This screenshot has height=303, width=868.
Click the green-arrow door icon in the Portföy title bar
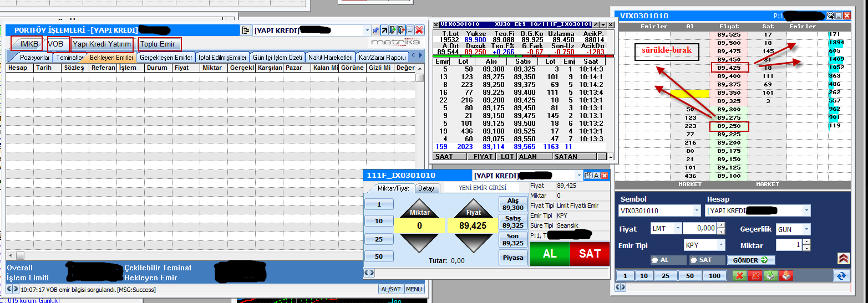click(x=393, y=30)
